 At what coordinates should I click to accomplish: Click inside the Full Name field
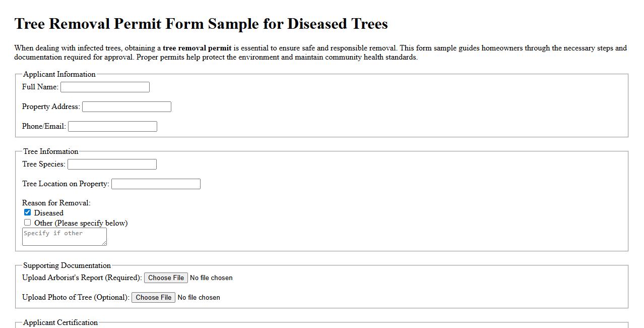pos(104,86)
